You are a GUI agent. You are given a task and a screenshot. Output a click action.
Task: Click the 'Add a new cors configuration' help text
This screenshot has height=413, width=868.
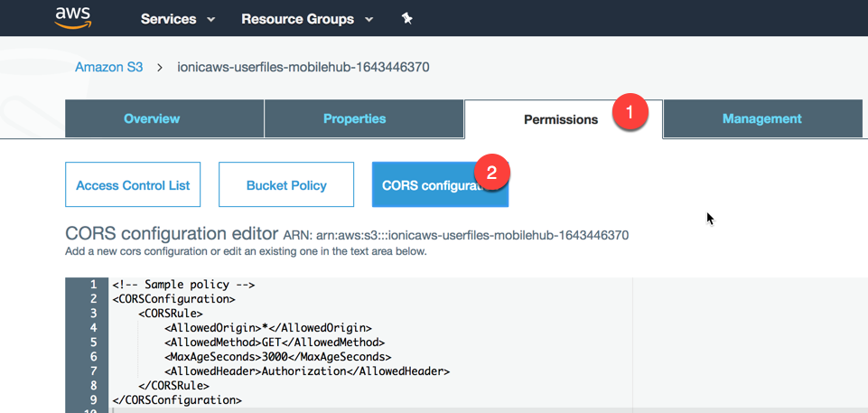[x=246, y=251]
